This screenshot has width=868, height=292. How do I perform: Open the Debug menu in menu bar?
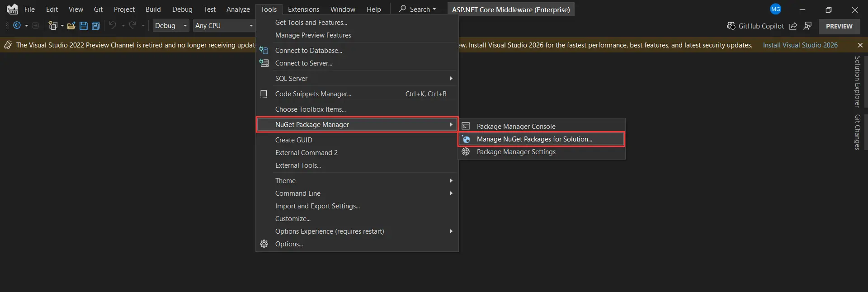[182, 9]
